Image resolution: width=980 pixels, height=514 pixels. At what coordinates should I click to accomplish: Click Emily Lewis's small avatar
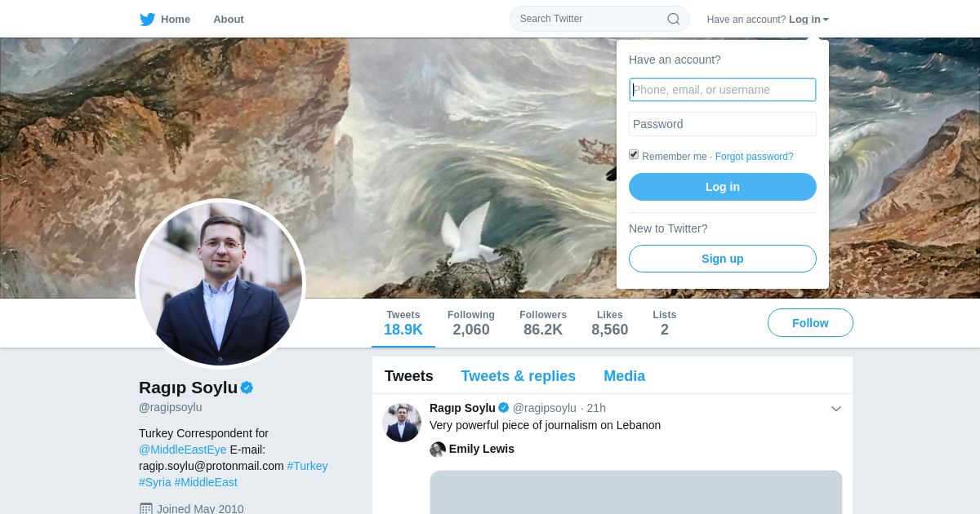[x=438, y=450]
